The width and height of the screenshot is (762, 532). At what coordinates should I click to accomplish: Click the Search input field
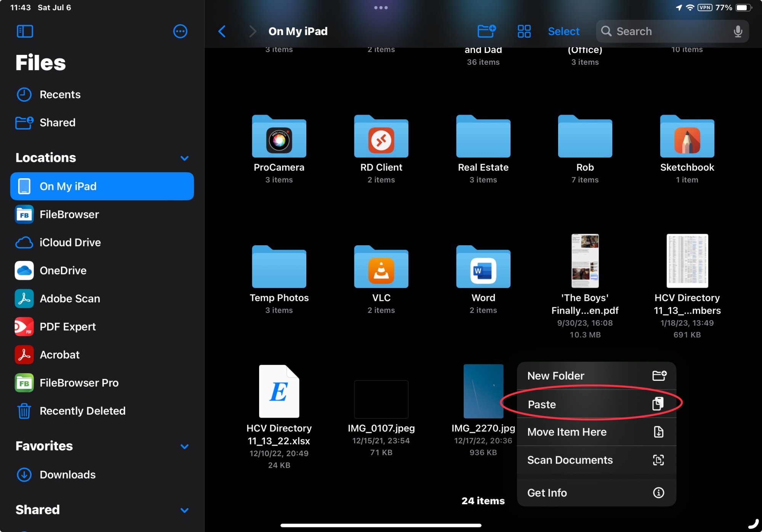pyautogui.click(x=673, y=31)
